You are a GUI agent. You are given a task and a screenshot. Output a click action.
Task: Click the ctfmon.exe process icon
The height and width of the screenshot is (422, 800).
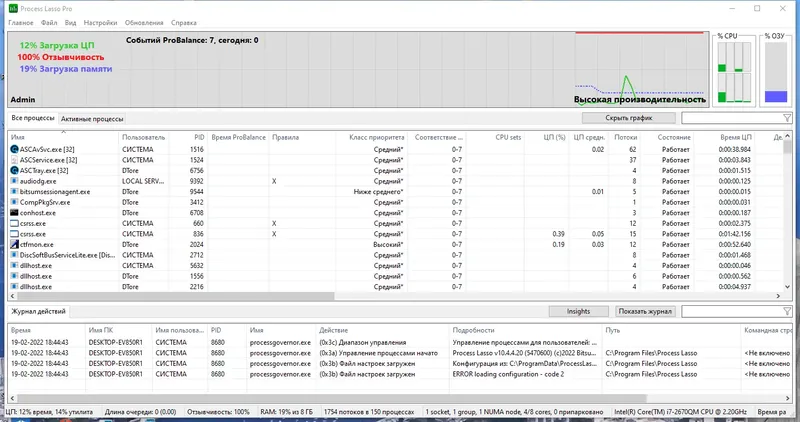point(14,244)
